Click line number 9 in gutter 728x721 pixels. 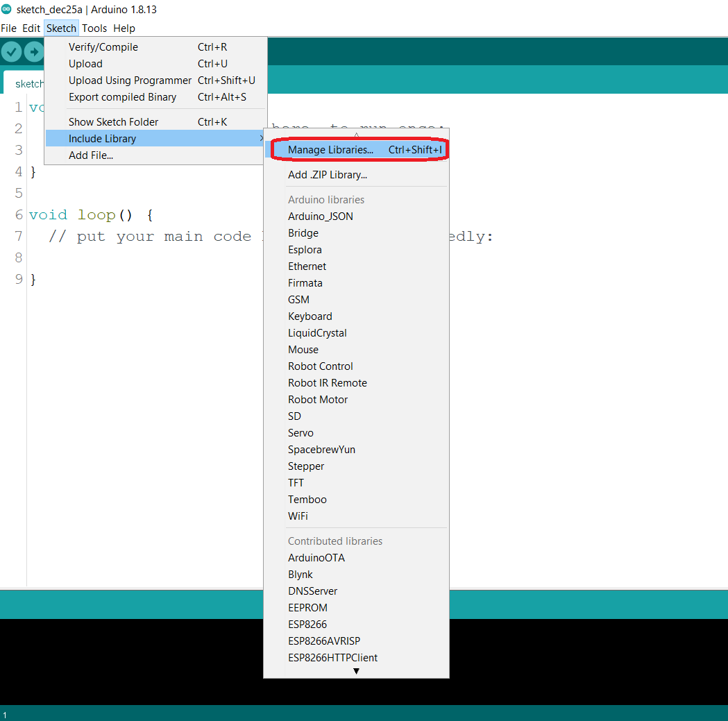[19, 279]
